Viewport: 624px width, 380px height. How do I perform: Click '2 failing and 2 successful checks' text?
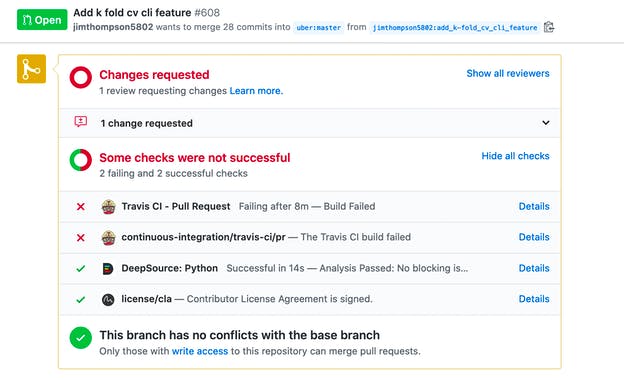coord(174,173)
